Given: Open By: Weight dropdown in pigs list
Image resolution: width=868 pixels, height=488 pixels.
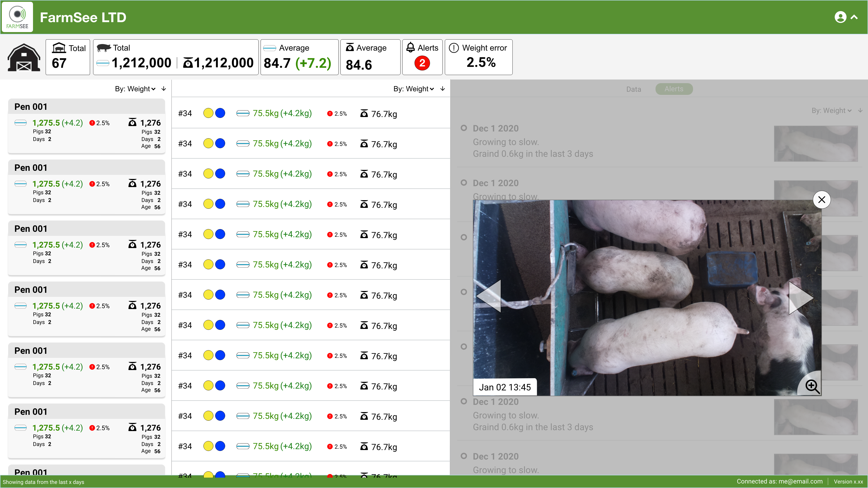Looking at the screenshot, I should coord(414,89).
